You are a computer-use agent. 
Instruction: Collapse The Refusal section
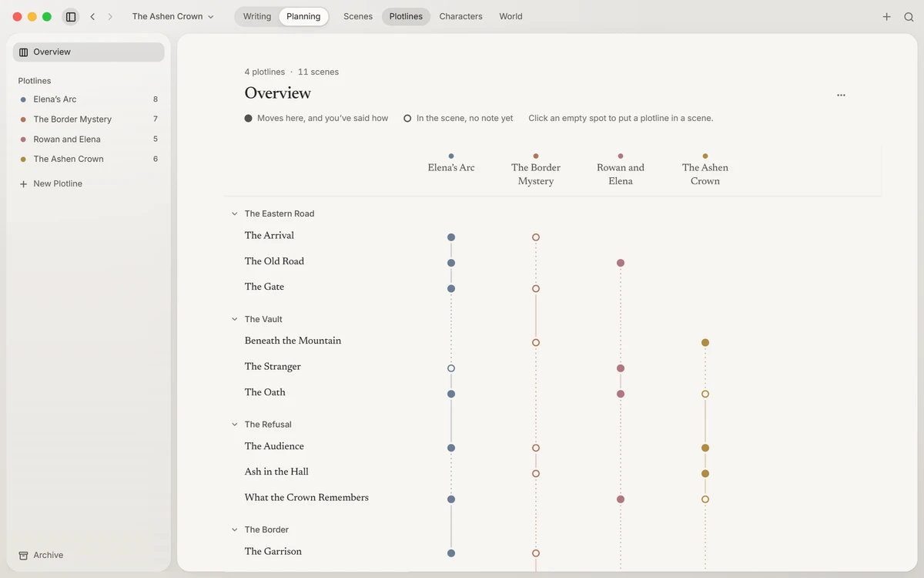[235, 425]
